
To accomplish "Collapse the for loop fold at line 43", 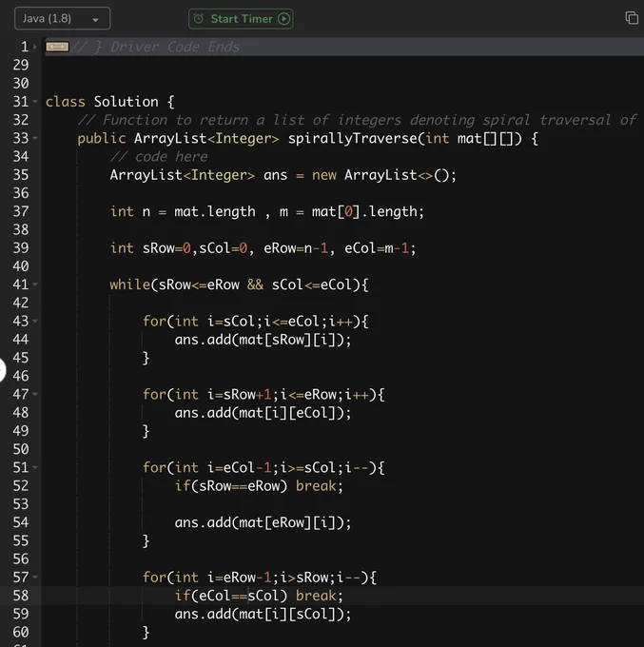I will 35,321.
